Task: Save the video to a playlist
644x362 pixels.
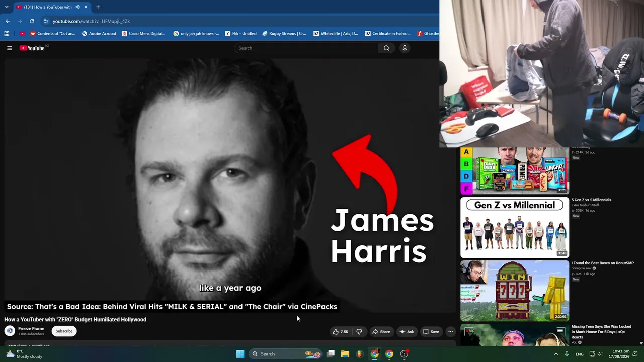Action: [431, 332]
